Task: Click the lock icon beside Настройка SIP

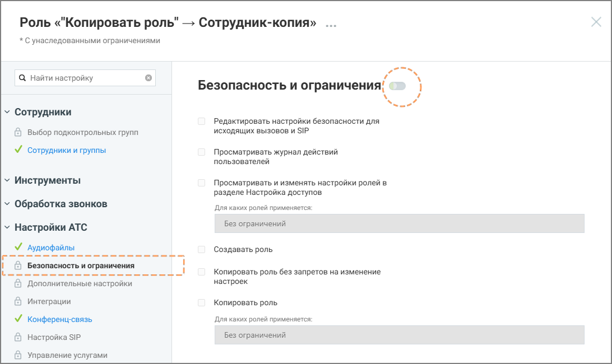Action: pyautogui.click(x=18, y=337)
